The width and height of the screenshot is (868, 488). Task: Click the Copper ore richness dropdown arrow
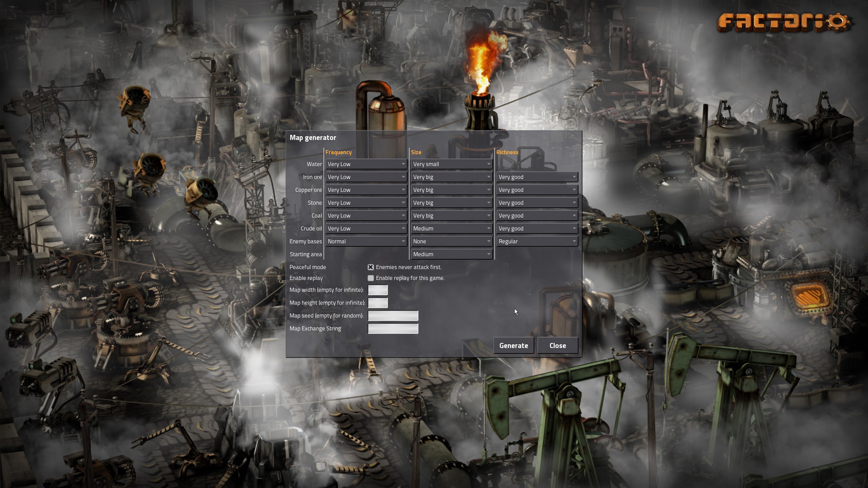pyautogui.click(x=573, y=189)
